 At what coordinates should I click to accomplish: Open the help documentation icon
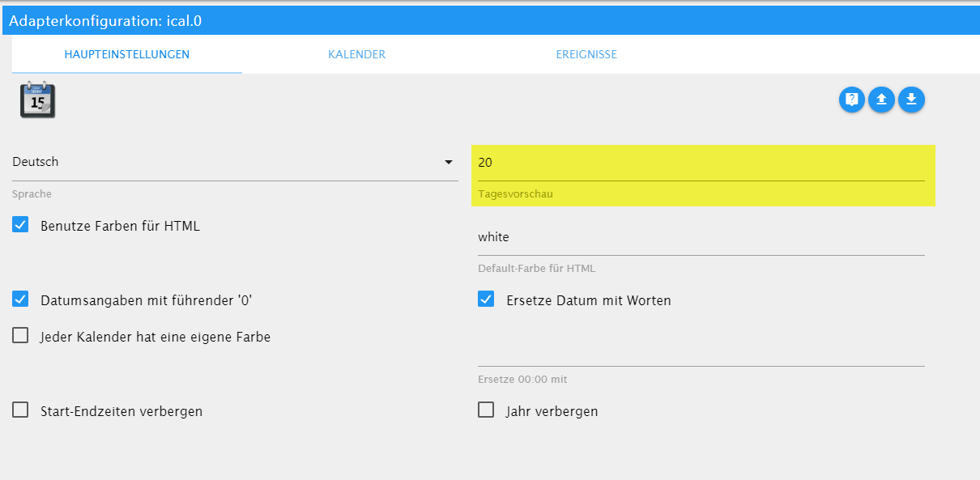pyautogui.click(x=851, y=100)
